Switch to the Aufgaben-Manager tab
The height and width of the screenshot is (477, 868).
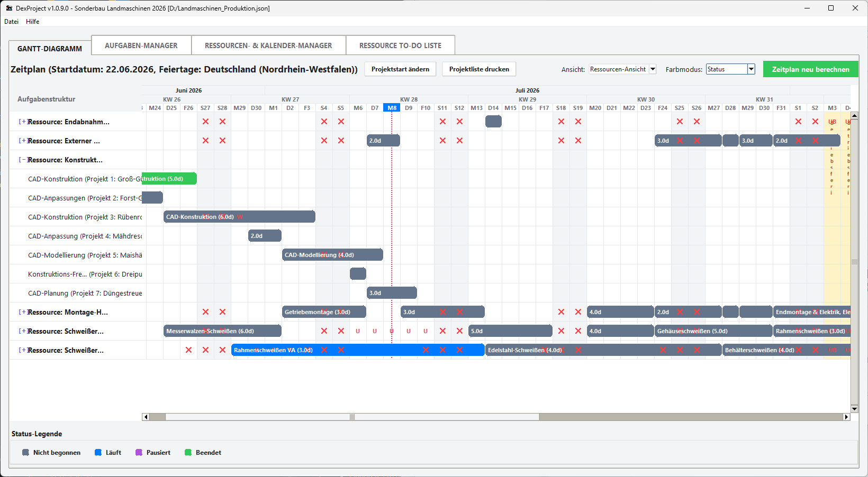pyautogui.click(x=141, y=45)
